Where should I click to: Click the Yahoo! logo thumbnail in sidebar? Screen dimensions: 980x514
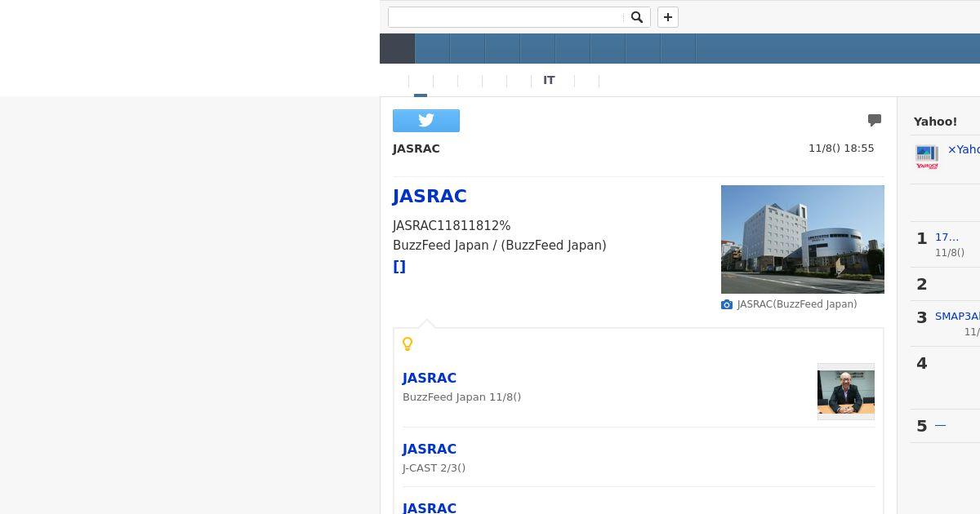point(927,157)
